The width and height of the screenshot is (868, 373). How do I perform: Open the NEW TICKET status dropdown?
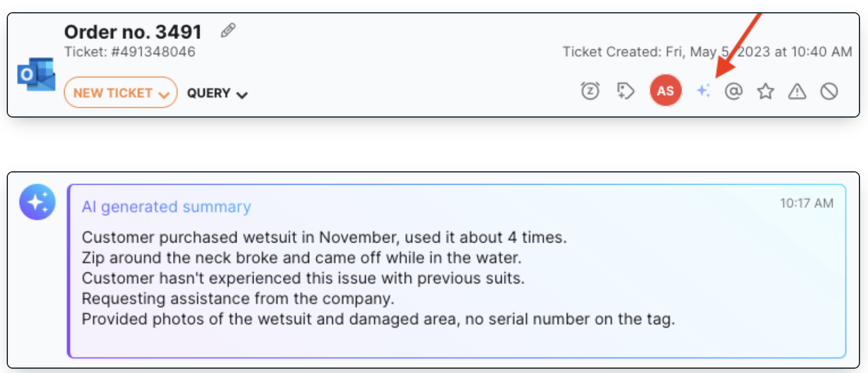121,93
